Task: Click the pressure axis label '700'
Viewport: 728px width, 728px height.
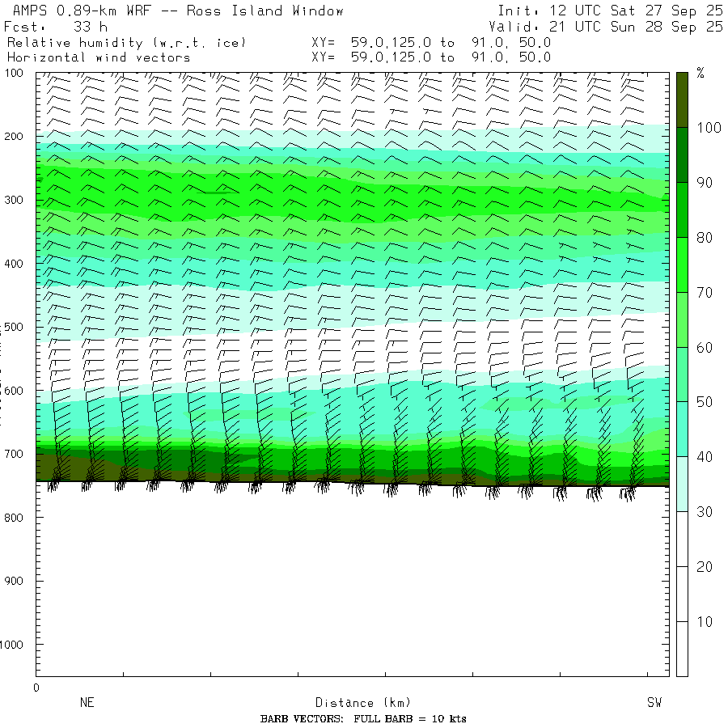Action: [x=14, y=454]
